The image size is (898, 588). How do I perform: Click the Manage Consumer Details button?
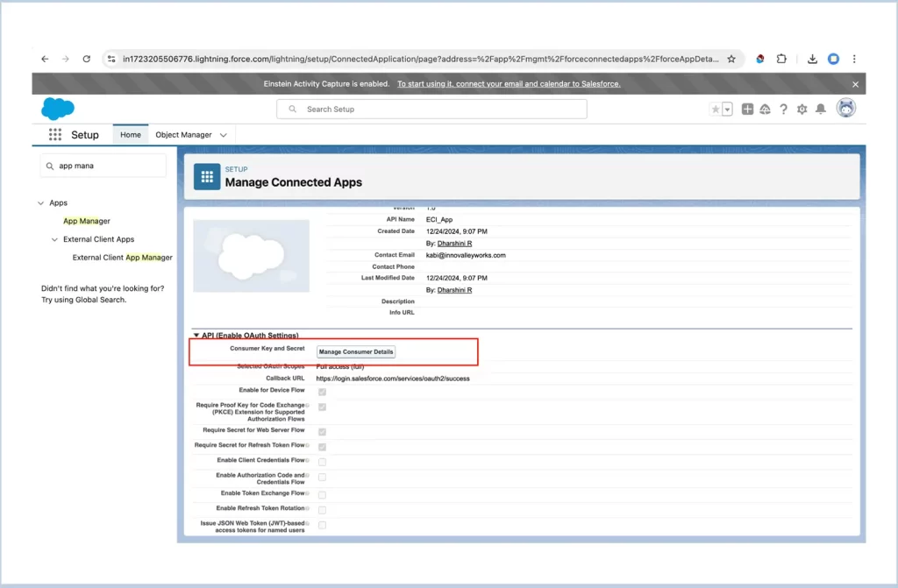click(x=356, y=351)
